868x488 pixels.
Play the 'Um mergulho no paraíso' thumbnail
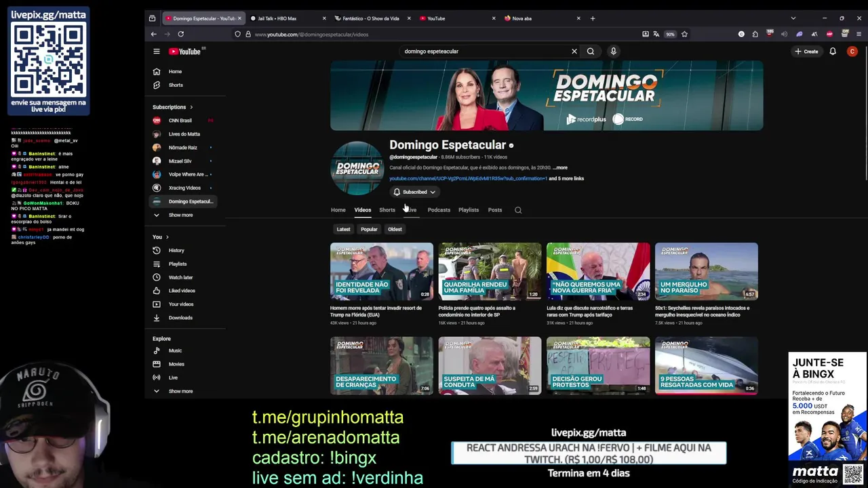707,271
